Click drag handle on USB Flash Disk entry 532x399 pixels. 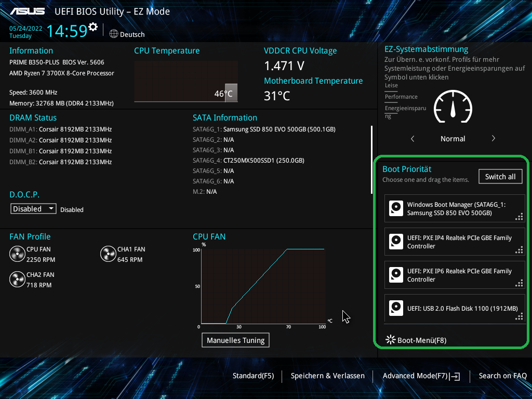click(x=519, y=316)
